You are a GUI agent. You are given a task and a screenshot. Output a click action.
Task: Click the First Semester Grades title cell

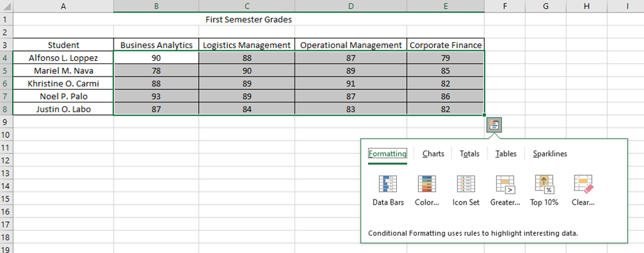point(249,19)
